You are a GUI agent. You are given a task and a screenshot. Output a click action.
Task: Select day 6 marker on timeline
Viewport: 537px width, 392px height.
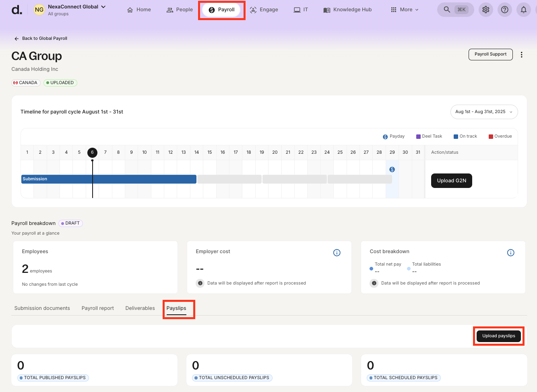click(x=92, y=152)
